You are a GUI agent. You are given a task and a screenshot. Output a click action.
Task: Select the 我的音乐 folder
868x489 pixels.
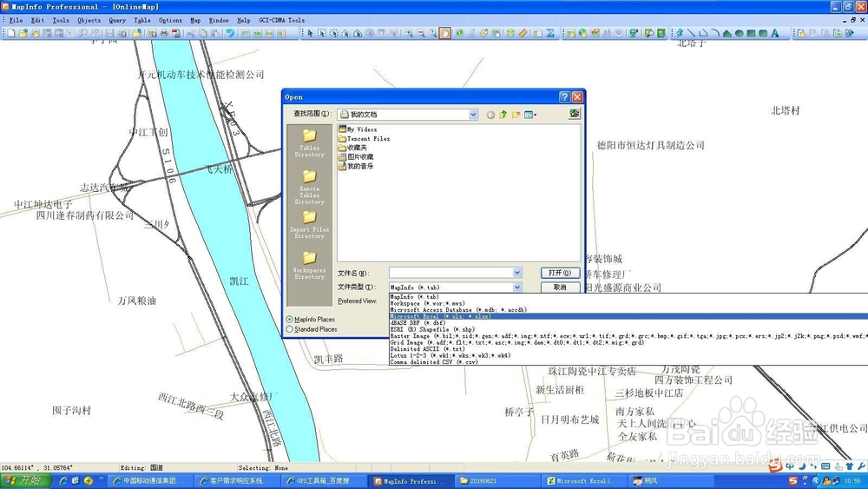356,166
